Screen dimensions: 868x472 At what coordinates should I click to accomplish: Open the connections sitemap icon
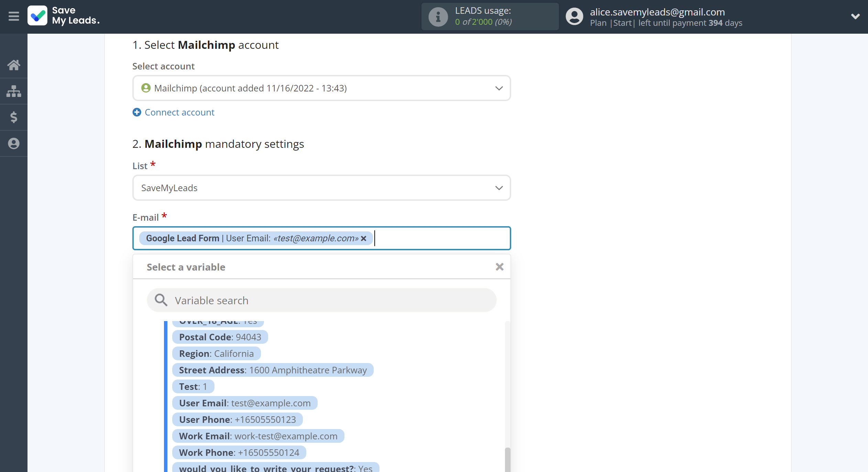point(14,91)
